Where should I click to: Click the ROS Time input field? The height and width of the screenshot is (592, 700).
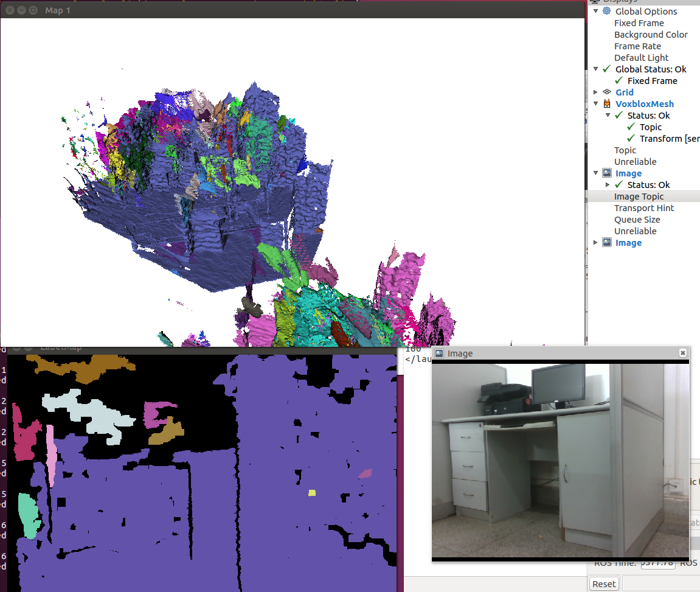click(657, 563)
